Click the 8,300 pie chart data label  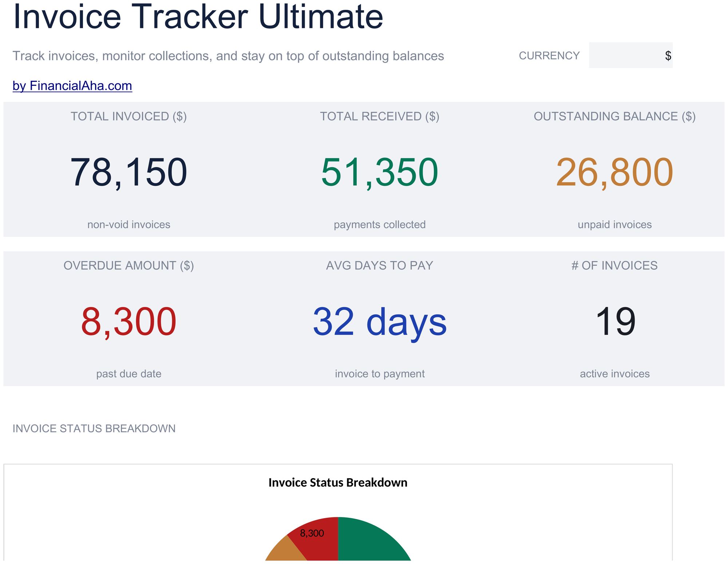pyautogui.click(x=312, y=533)
